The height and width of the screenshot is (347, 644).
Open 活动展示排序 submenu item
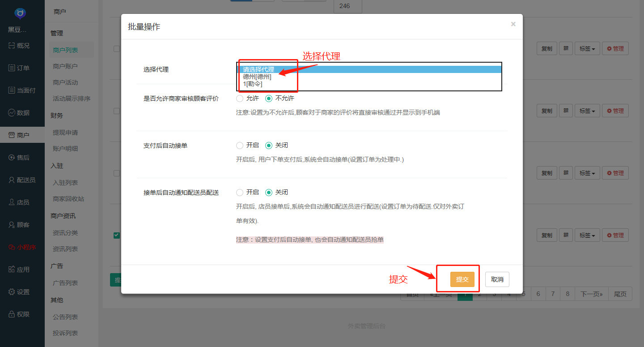[x=72, y=99]
